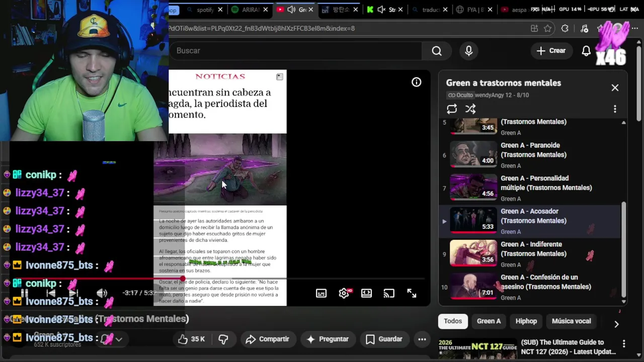Close the Green a trastornos mentales playlist panel

615,87
